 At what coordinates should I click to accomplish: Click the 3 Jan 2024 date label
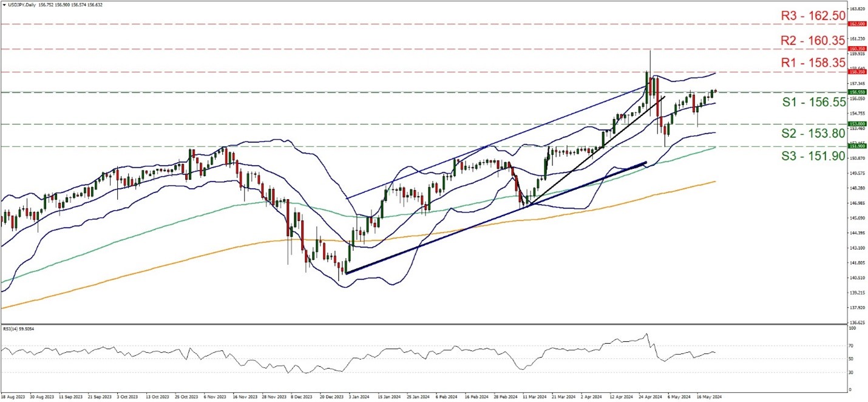tap(356, 397)
